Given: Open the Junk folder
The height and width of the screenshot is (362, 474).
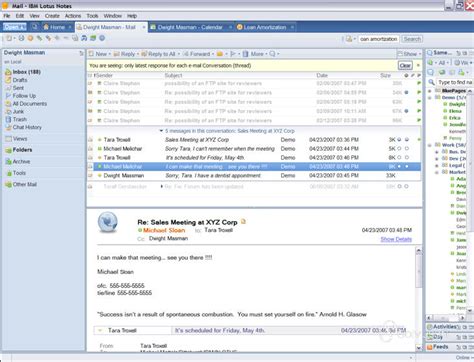Looking at the screenshot, I should (x=18, y=112).
